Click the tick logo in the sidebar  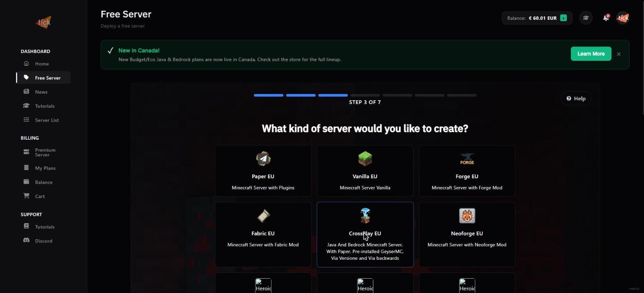tap(44, 22)
